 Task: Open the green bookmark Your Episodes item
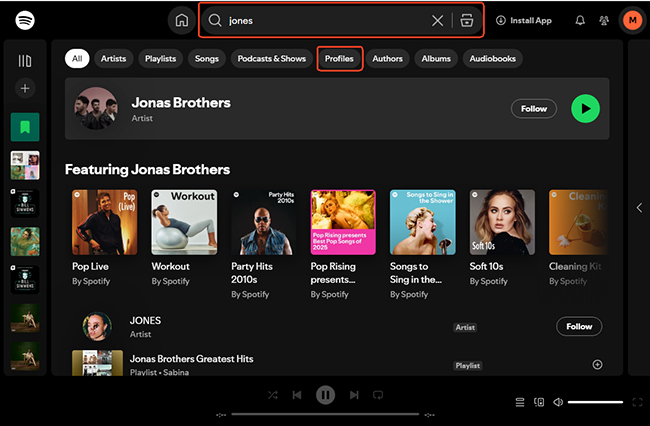pos(25,127)
